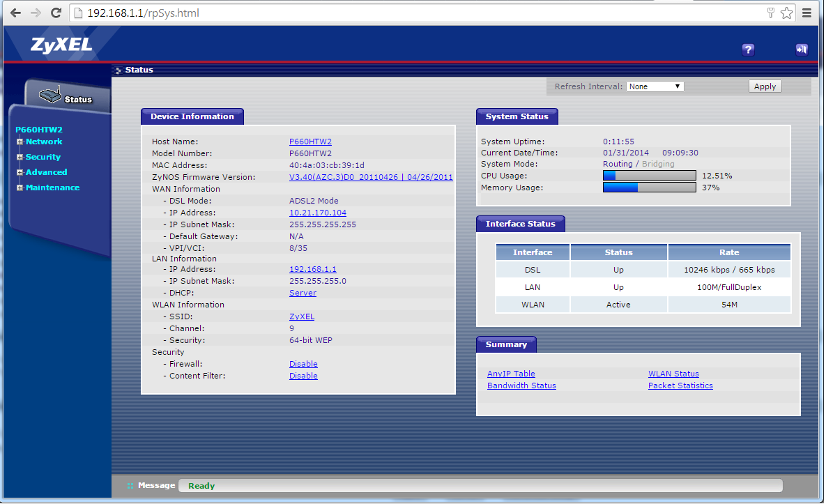Click the browser address bar
826x504 pixels.
(418, 13)
